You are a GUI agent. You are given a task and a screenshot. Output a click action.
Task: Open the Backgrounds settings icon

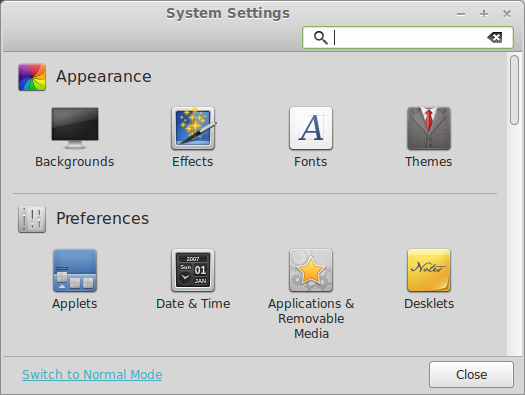(x=75, y=128)
